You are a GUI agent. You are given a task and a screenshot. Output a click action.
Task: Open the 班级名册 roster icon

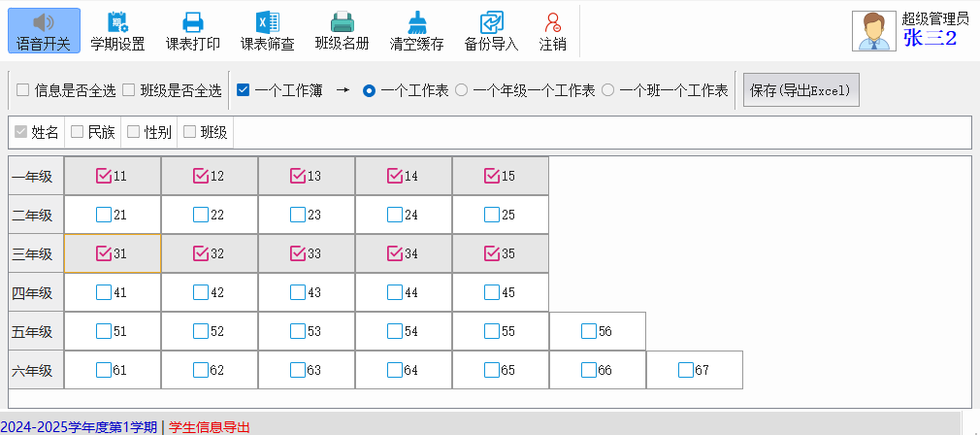click(x=342, y=21)
